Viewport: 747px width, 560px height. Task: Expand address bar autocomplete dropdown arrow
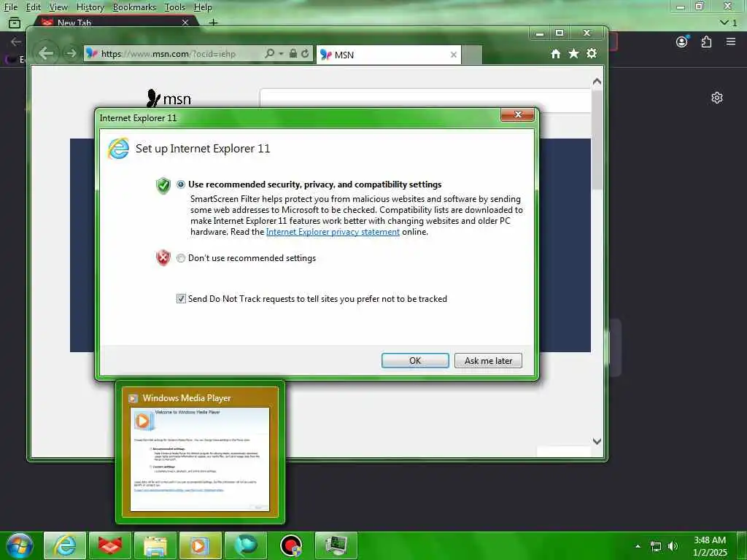[281, 53]
